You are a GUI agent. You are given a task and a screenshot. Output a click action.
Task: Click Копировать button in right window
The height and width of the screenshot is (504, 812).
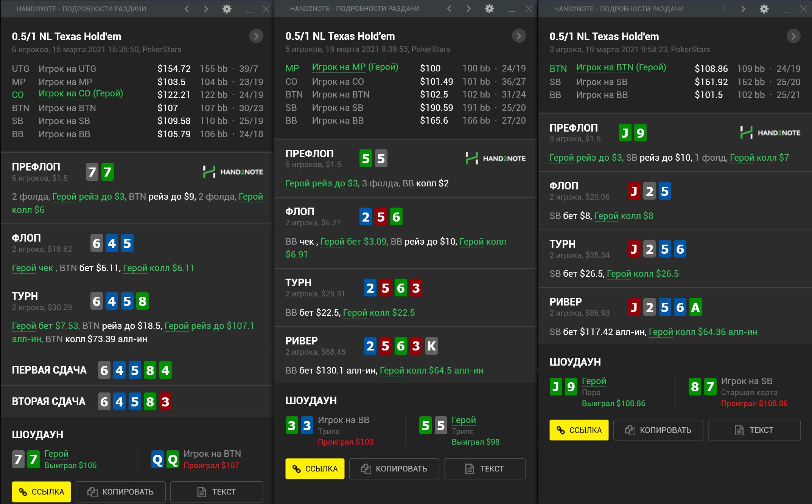(658, 430)
